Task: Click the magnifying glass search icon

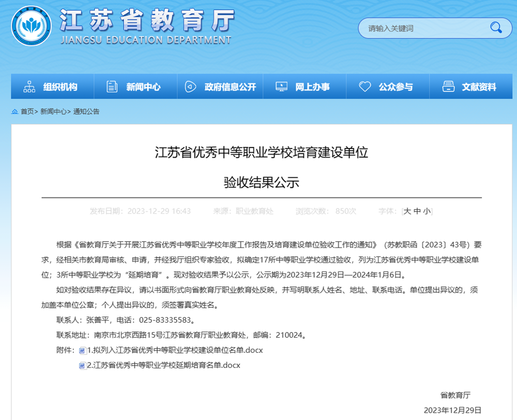Action: coord(496,28)
